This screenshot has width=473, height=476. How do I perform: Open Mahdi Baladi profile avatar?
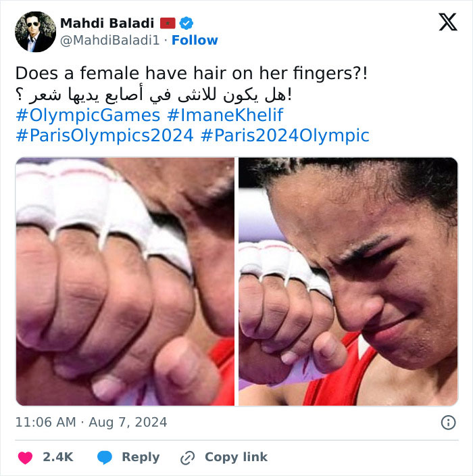click(x=35, y=32)
